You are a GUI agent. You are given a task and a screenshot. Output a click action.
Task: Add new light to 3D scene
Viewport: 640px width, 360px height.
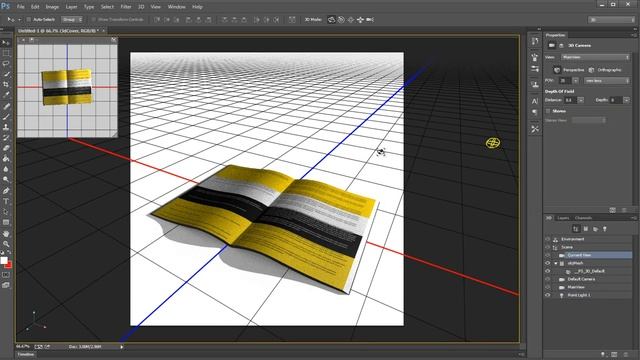coord(603,355)
